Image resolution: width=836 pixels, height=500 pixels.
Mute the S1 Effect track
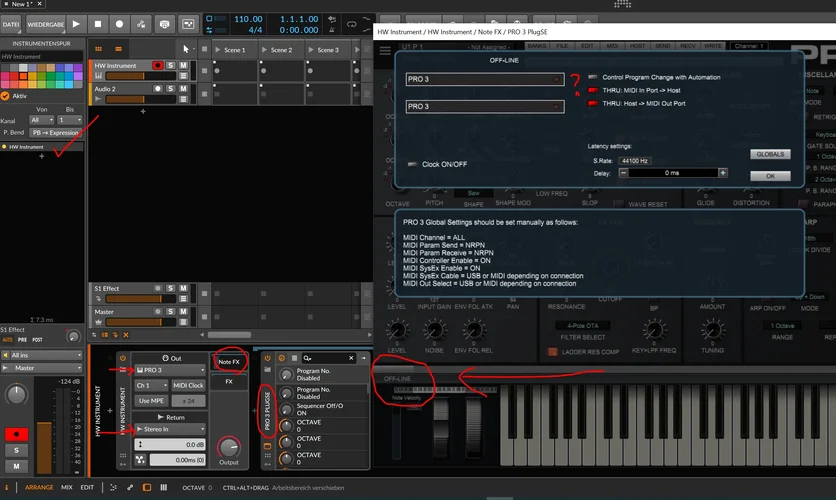[x=183, y=288]
